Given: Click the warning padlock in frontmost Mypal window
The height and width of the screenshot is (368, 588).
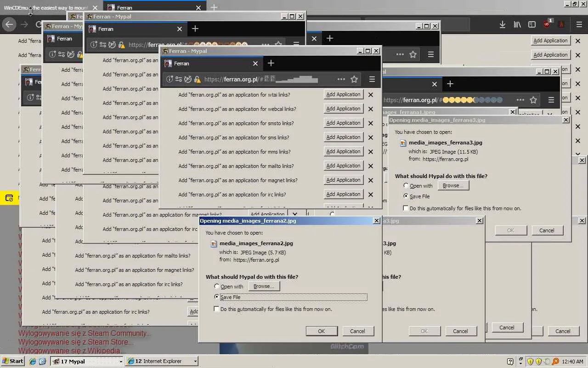Looking at the screenshot, I should [x=198, y=79].
